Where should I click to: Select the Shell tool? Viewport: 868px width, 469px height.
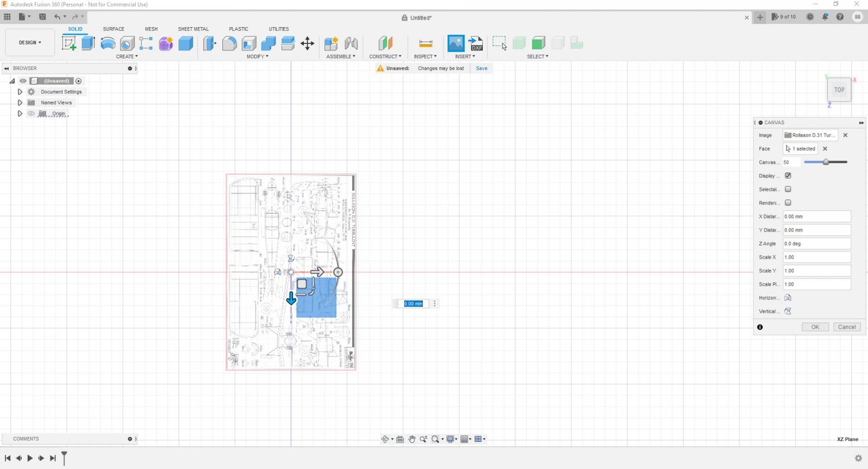coord(249,43)
